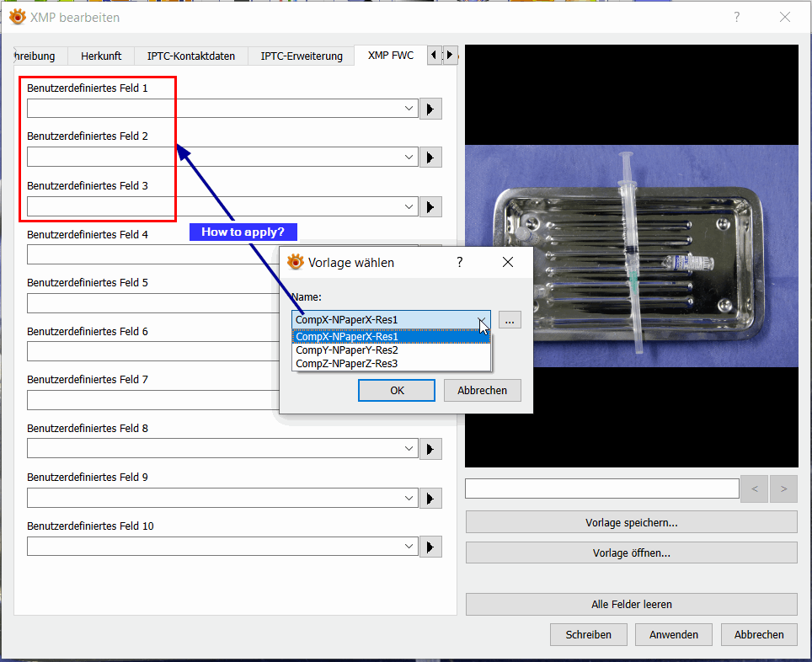Click into Benutzerdefiniertes Feld 5 input
The height and width of the screenshot is (662, 812).
click(x=152, y=303)
